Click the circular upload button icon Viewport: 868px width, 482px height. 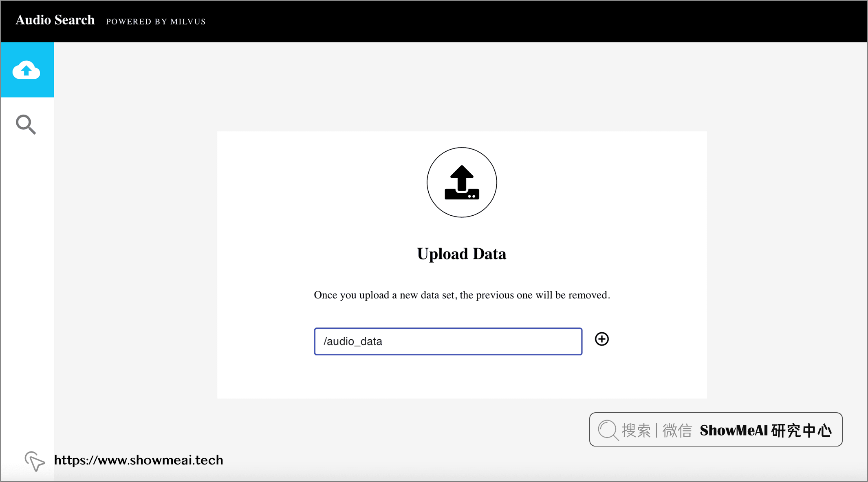[461, 182]
